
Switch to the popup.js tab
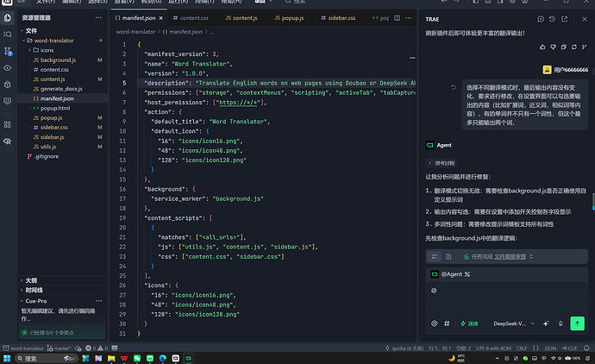[x=289, y=18]
